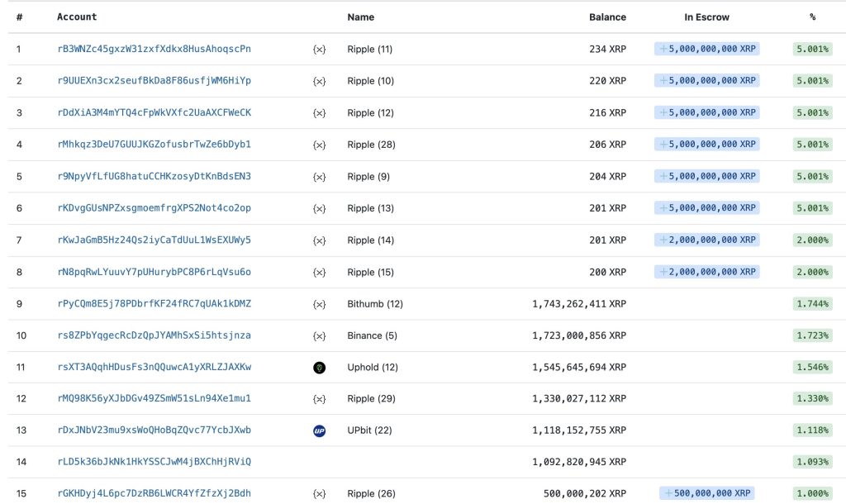Open the account link starting with rDdXiA3M4mYTQ4

click(154, 112)
